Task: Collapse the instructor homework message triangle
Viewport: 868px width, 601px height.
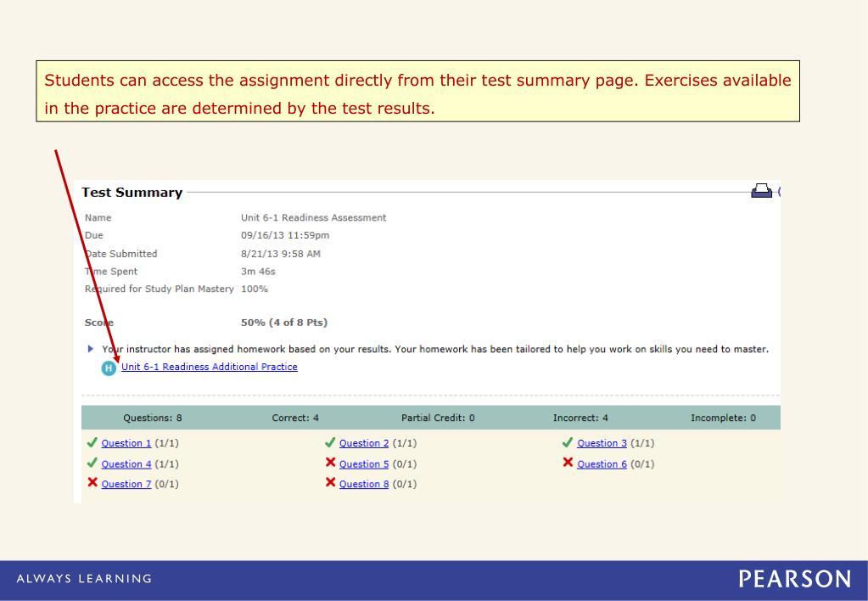Action: point(91,349)
